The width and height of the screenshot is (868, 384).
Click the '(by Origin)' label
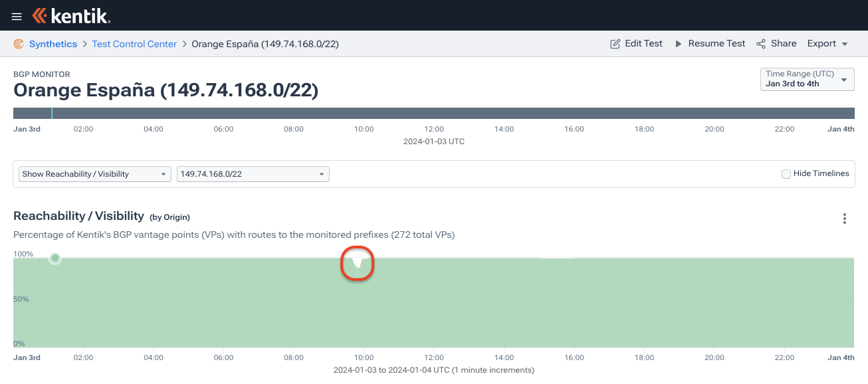click(169, 217)
